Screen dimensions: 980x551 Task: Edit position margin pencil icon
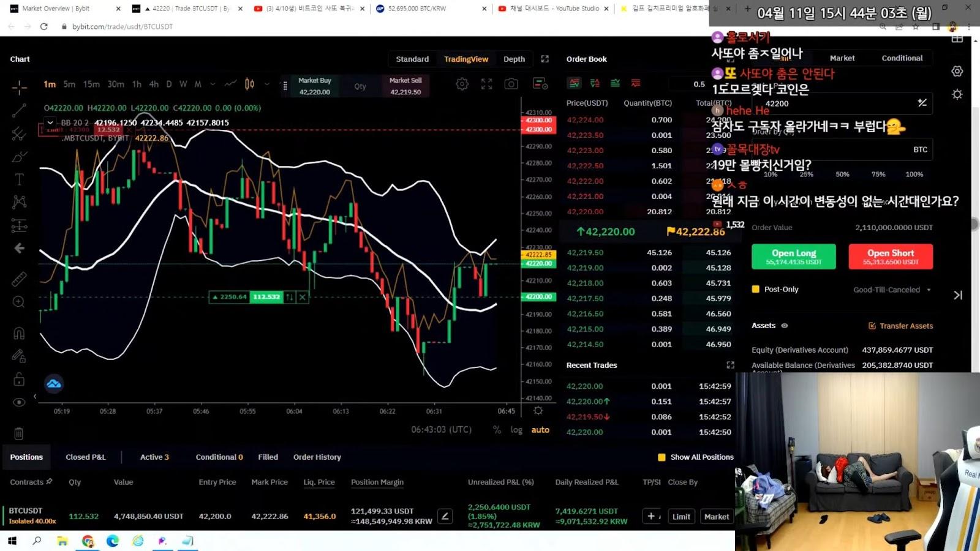tap(445, 516)
